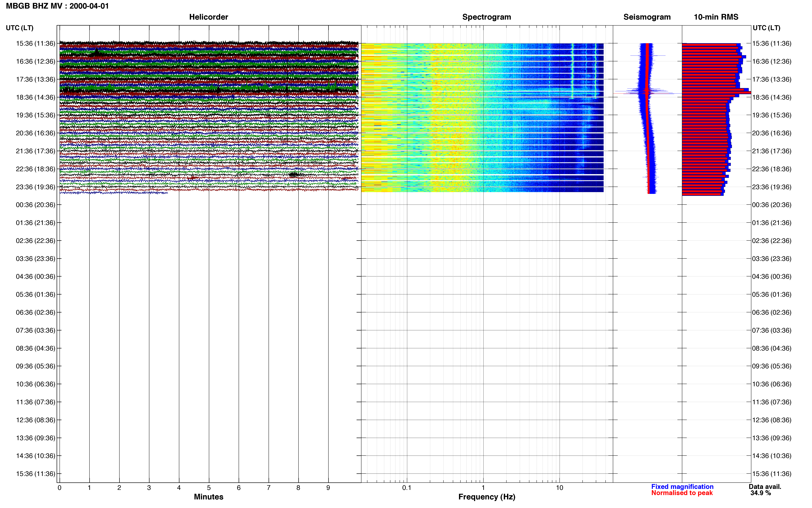Click the right 22:36 (18:36) time label
Viewport: 812px width, 508px height.
click(x=772, y=169)
